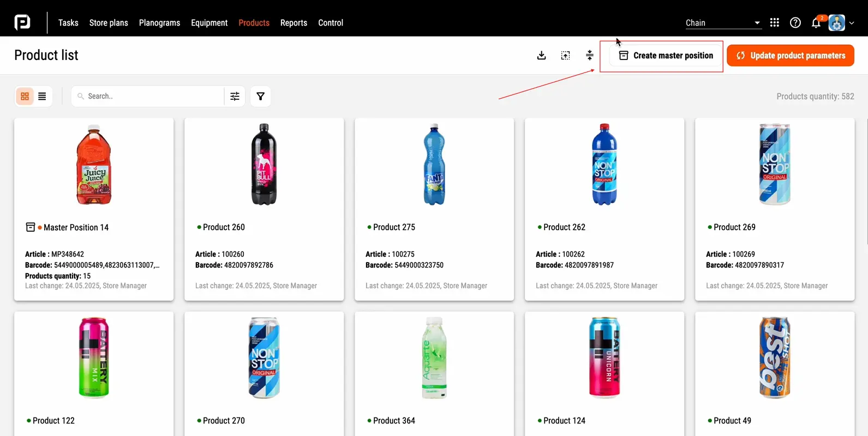
Task: Click the funnel filter icon
Action: (x=260, y=96)
